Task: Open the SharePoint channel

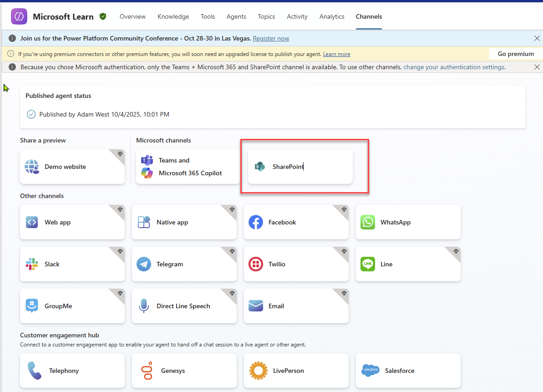Action: point(299,166)
